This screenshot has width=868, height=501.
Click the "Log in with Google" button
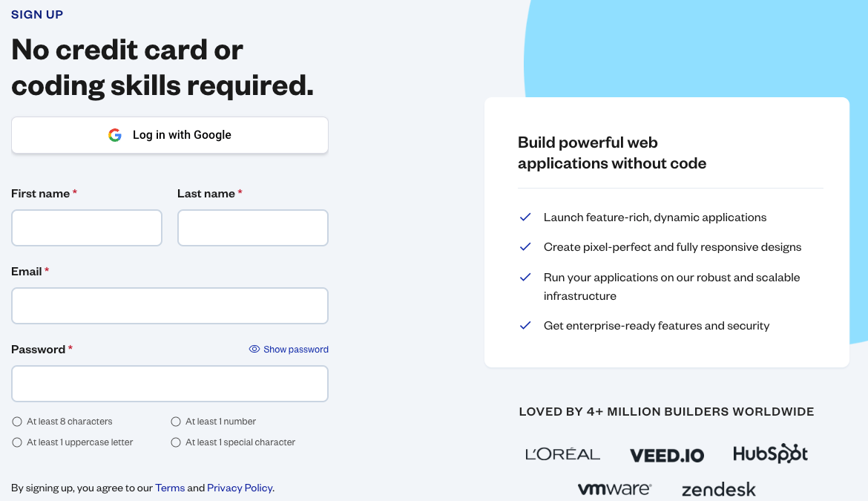pos(169,134)
